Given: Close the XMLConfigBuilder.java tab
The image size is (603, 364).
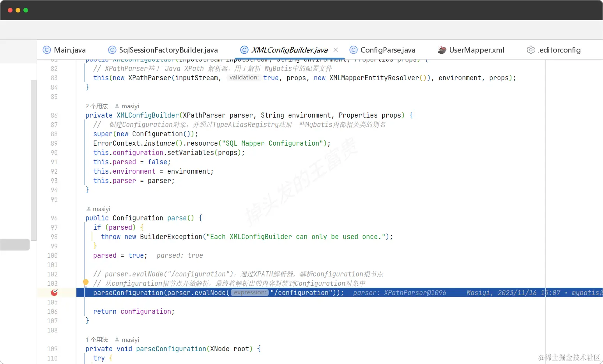Looking at the screenshot, I should [x=336, y=50].
